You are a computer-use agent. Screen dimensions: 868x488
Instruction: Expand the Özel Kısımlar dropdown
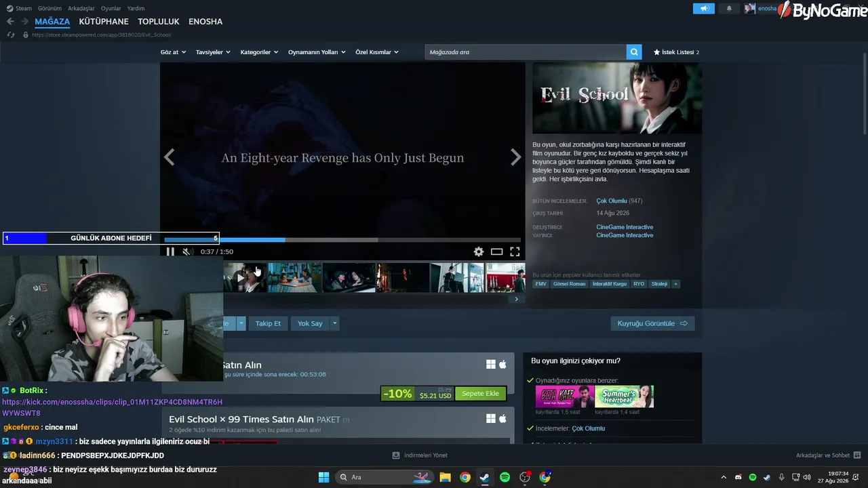377,52
